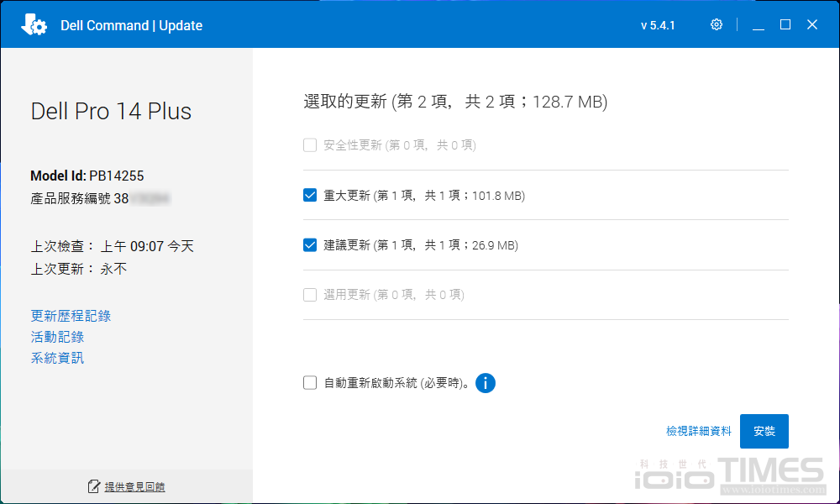Click the 上次更新: 永不 text

pos(79,269)
